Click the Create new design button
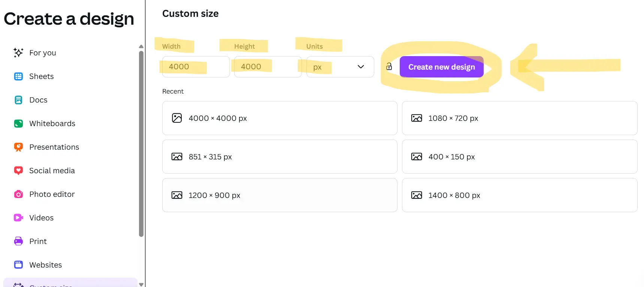Viewport: 644px width, 287px height. tap(441, 67)
